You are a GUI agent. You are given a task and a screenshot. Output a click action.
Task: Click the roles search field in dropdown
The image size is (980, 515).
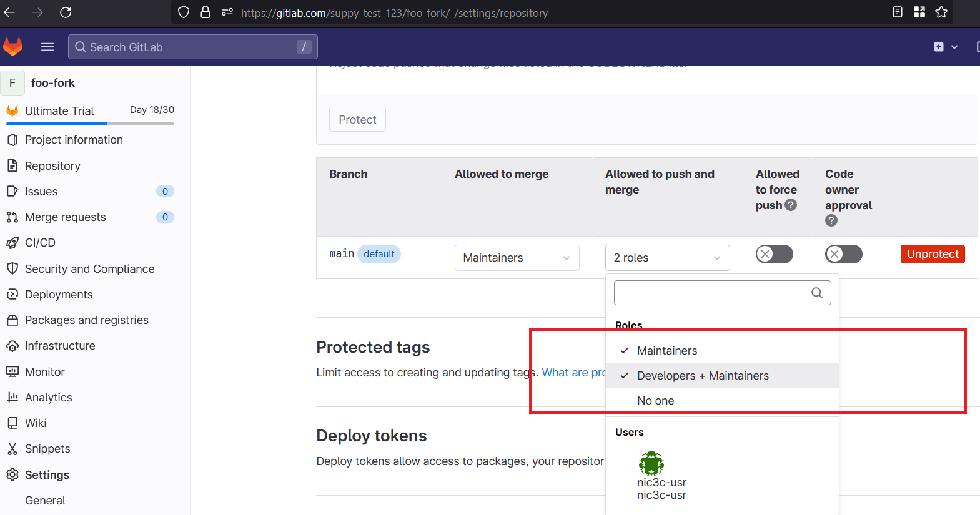click(712, 293)
